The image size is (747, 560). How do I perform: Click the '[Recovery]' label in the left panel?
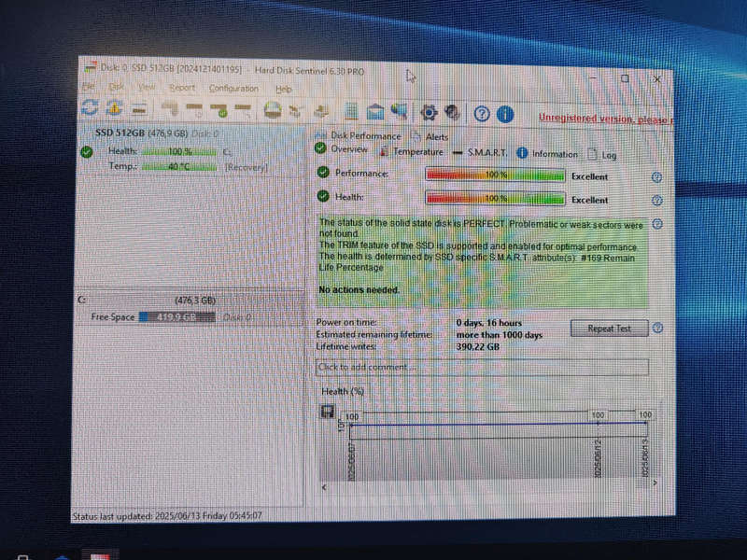point(247,167)
